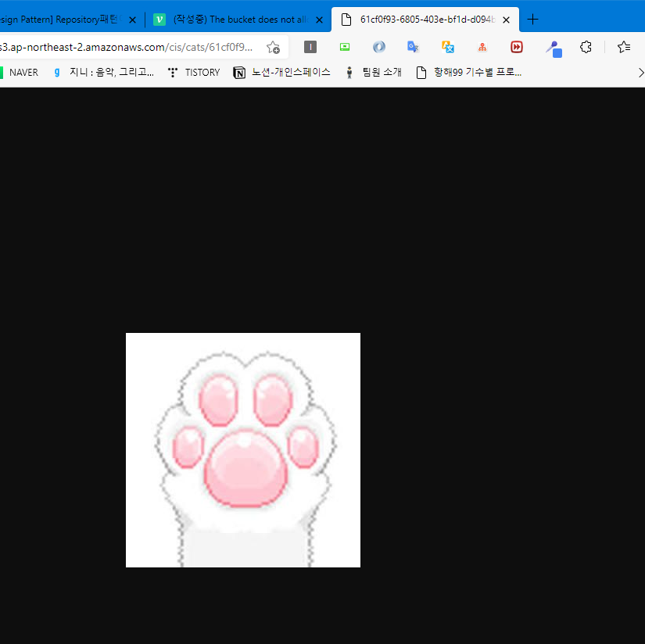The image size is (645, 644).
Task: Click the red fast-forward extension icon
Action: [x=517, y=48]
